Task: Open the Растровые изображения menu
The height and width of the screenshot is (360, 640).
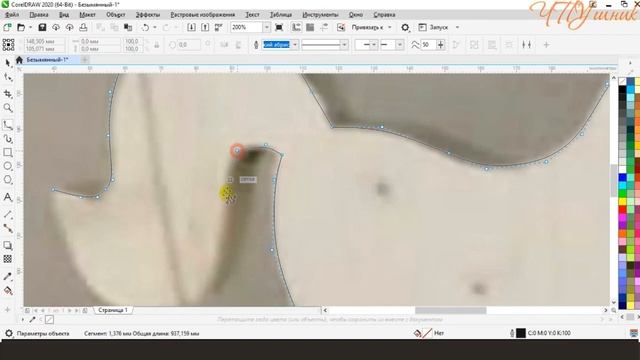Action: [x=203, y=15]
